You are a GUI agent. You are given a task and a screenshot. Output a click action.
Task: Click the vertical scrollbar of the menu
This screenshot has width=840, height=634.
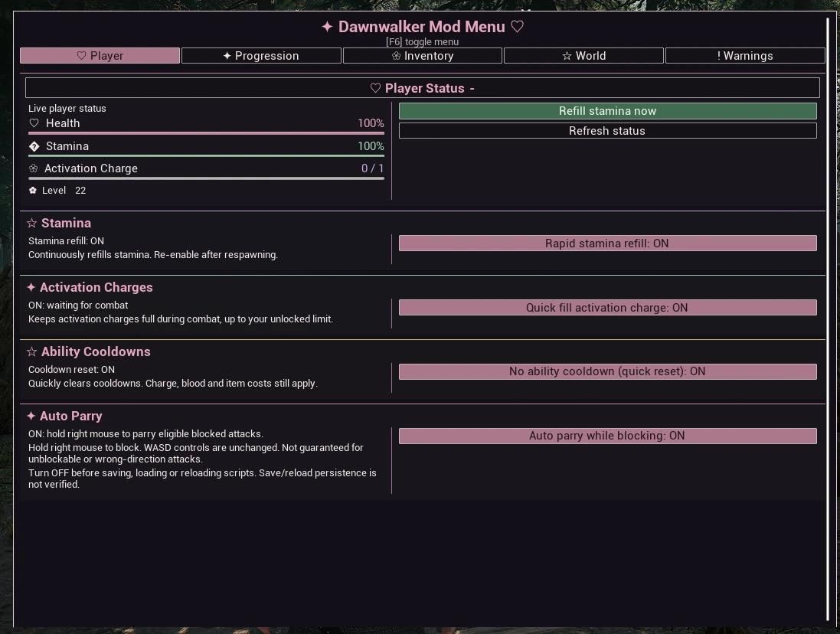[x=828, y=320]
